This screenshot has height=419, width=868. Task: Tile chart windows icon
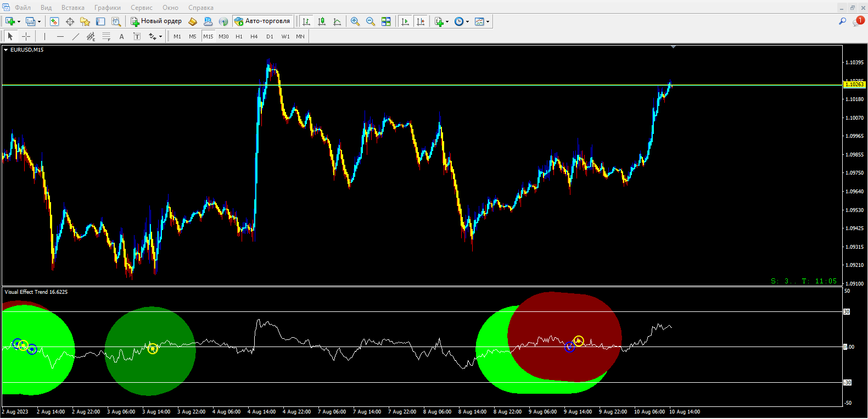(x=386, y=21)
